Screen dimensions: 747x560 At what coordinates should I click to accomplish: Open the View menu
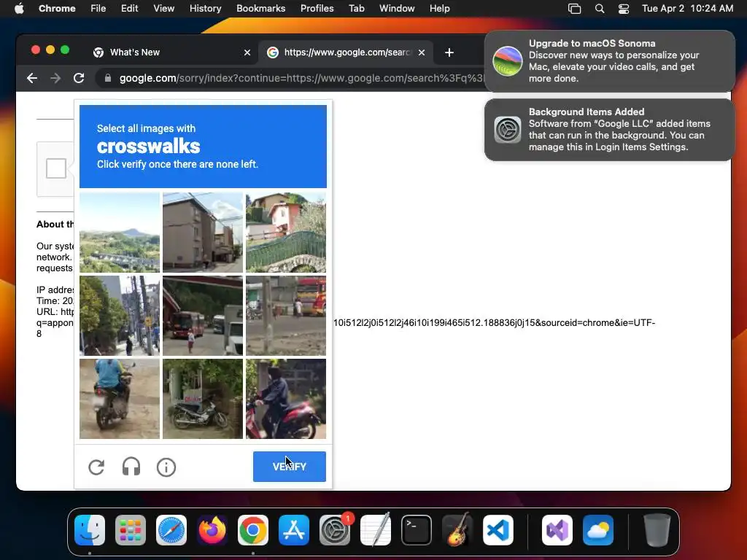tap(164, 8)
